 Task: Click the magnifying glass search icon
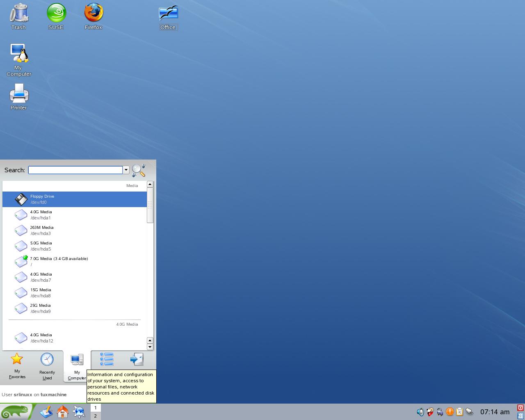(139, 170)
